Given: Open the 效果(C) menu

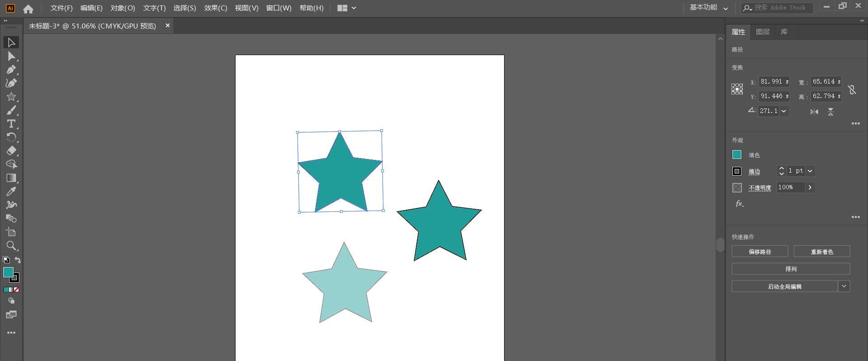Looking at the screenshot, I should click(215, 8).
